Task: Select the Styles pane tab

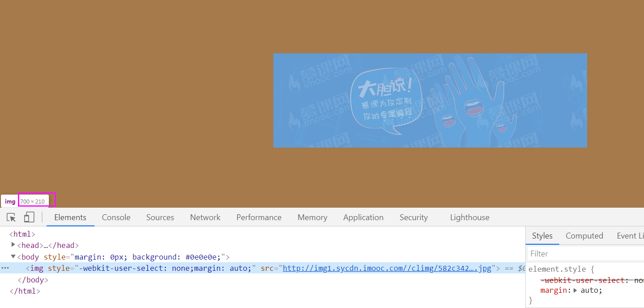Action: click(542, 236)
